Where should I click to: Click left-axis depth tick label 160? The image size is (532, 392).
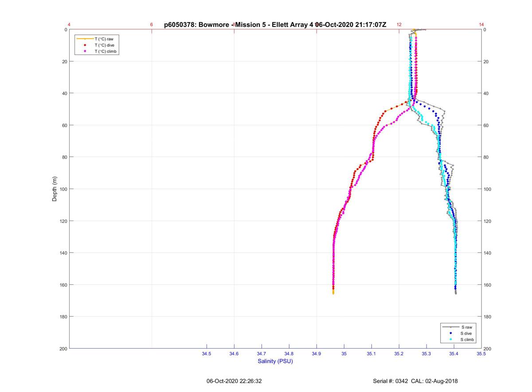tap(63, 285)
